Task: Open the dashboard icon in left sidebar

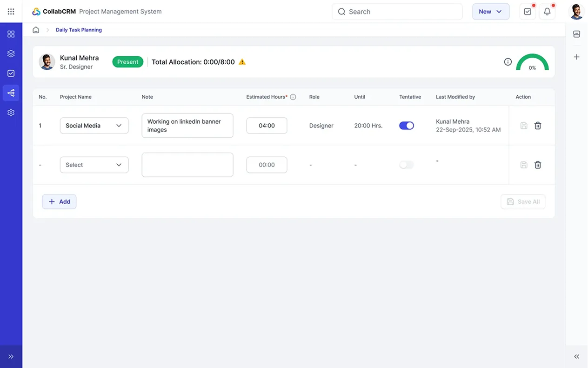Action: click(x=11, y=34)
